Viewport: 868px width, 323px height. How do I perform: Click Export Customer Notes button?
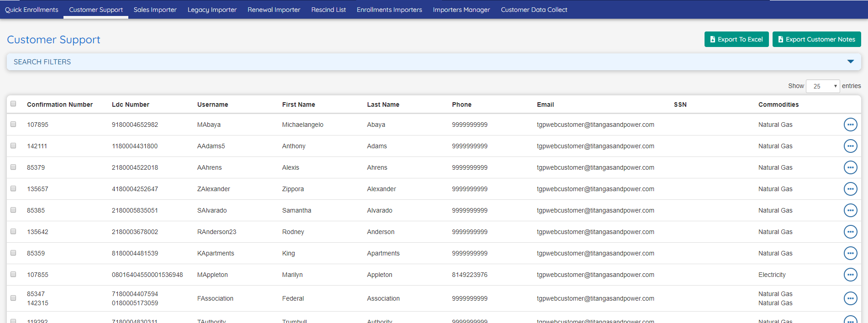click(x=816, y=39)
